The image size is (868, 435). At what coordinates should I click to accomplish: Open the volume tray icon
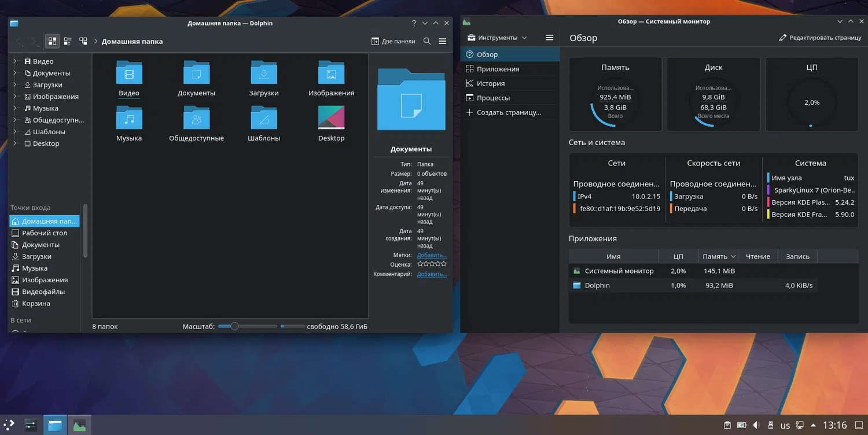point(756,426)
